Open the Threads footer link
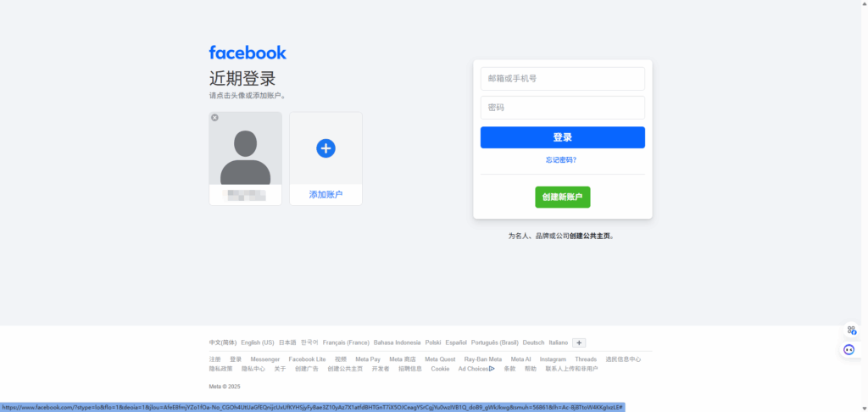 (x=586, y=359)
